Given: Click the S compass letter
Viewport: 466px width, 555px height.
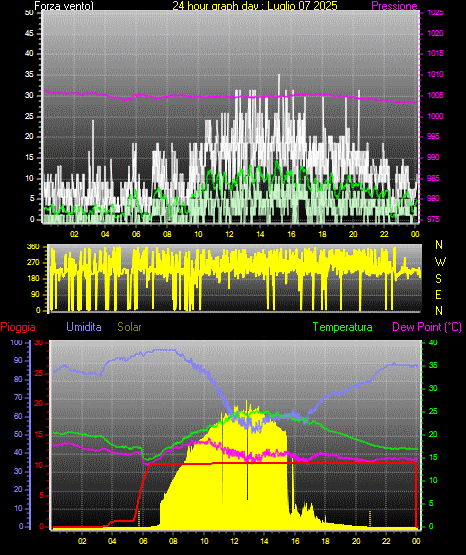Looking at the screenshot, I should (438, 279).
